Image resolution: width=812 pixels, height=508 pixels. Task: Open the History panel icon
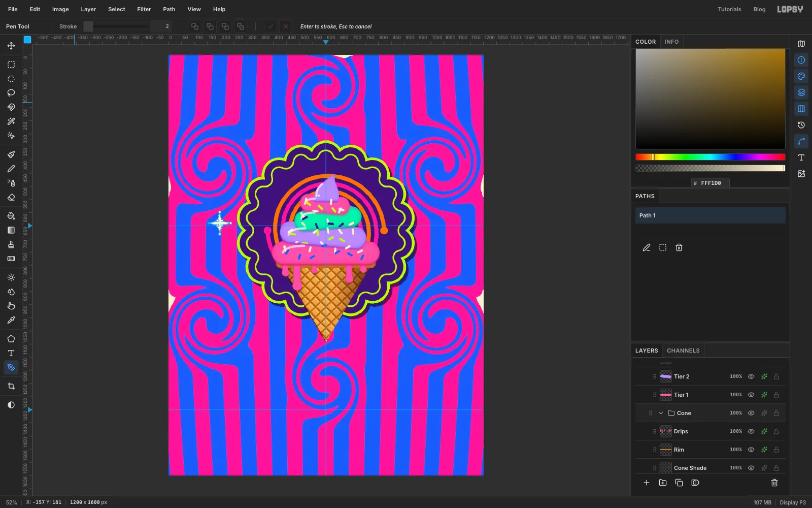coord(801,125)
